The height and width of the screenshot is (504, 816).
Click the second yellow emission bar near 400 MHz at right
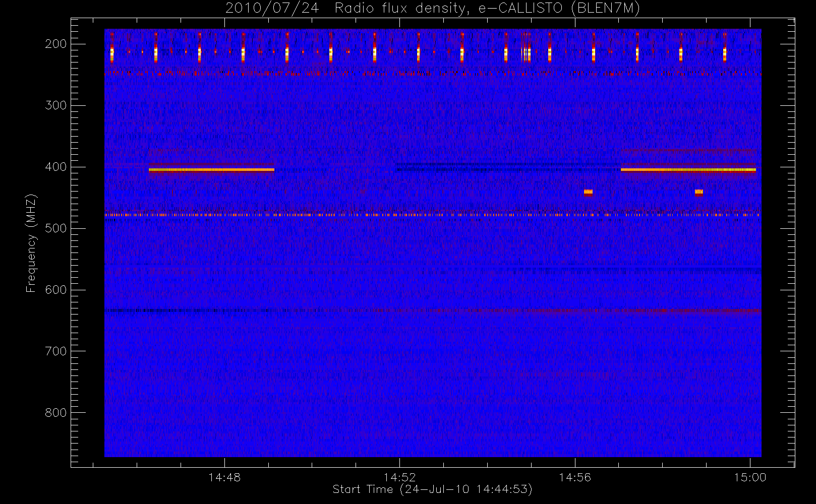click(x=688, y=170)
